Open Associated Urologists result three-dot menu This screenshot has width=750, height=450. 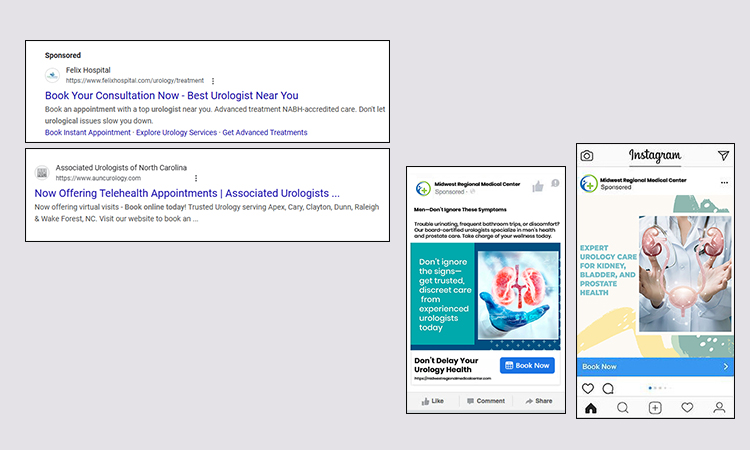point(196,178)
